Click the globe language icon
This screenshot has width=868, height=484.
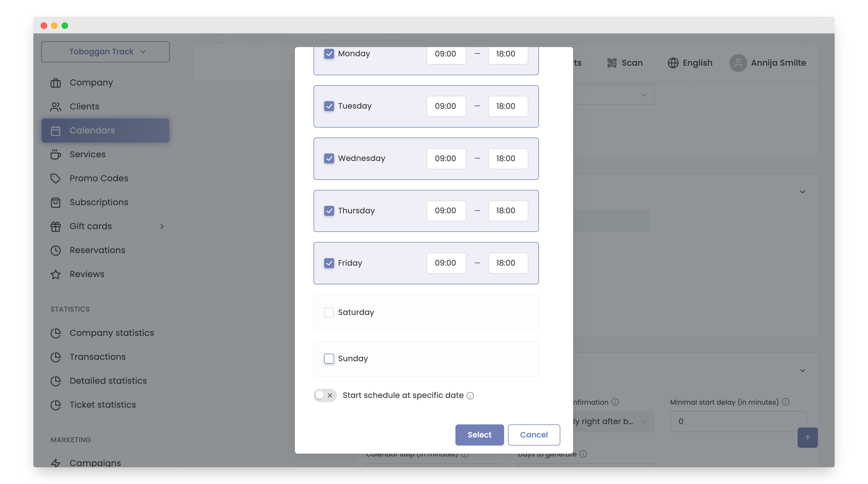[x=673, y=63]
